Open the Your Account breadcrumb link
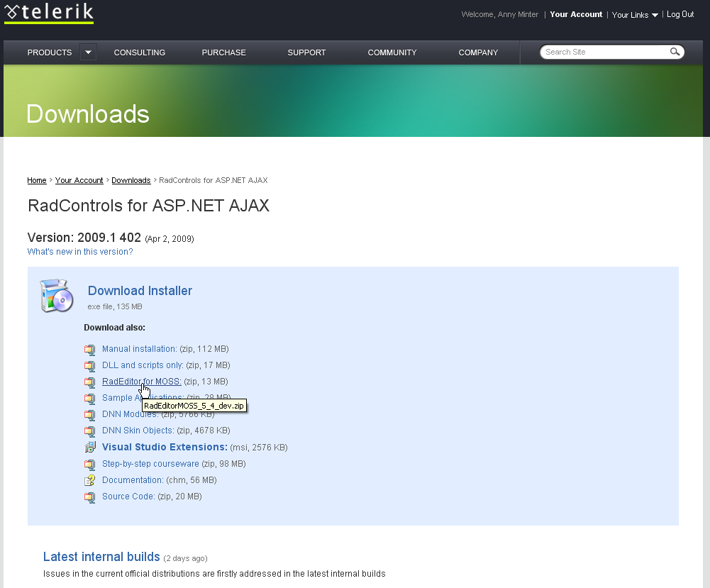Screen dimensions: 710x588 [79, 180]
